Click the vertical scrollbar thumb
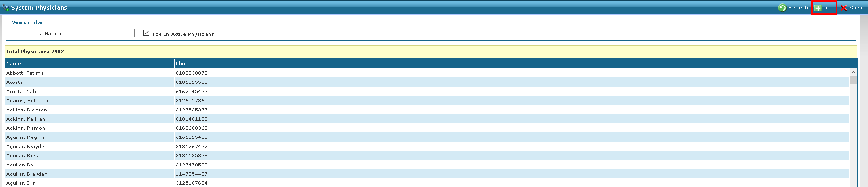The image size is (868, 187). pyautogui.click(x=853, y=80)
